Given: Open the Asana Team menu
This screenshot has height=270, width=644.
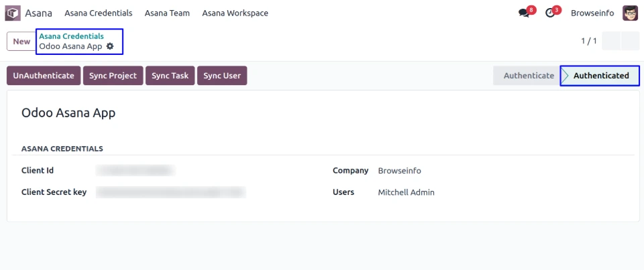Looking at the screenshot, I should pyautogui.click(x=167, y=13).
